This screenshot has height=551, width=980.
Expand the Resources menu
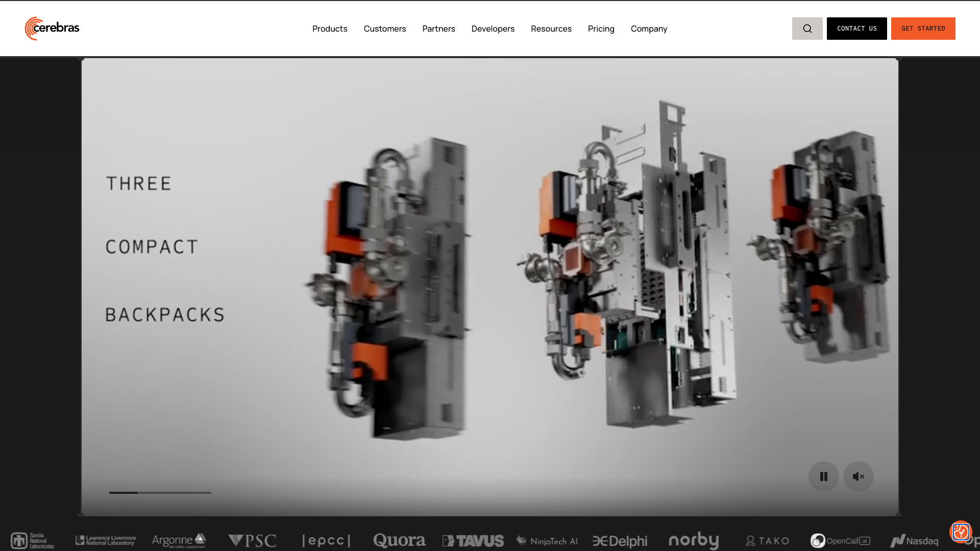[x=551, y=29]
